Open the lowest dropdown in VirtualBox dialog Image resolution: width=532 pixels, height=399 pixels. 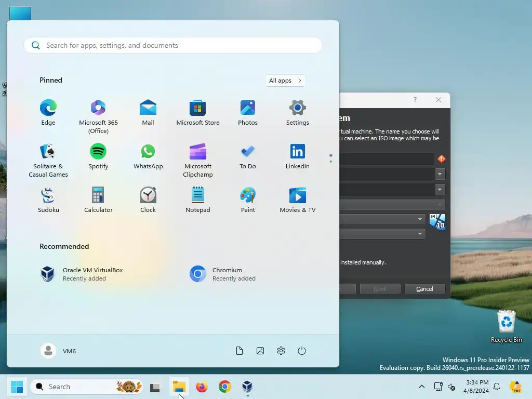click(420, 234)
